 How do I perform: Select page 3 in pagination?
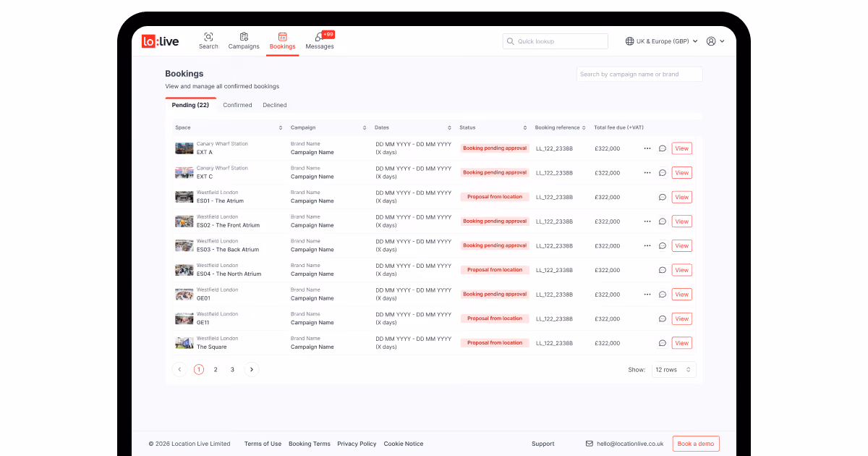coord(232,369)
